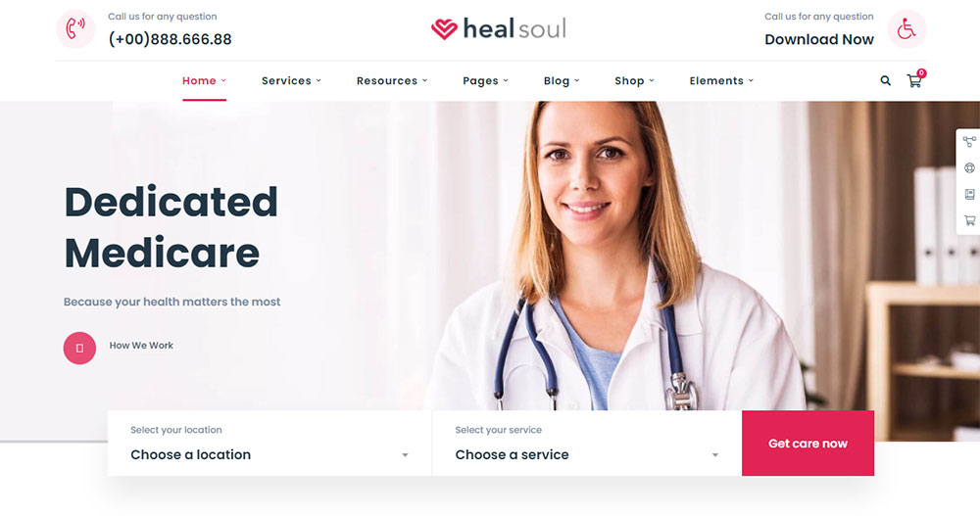Click the pink phone call icon

tap(75, 28)
